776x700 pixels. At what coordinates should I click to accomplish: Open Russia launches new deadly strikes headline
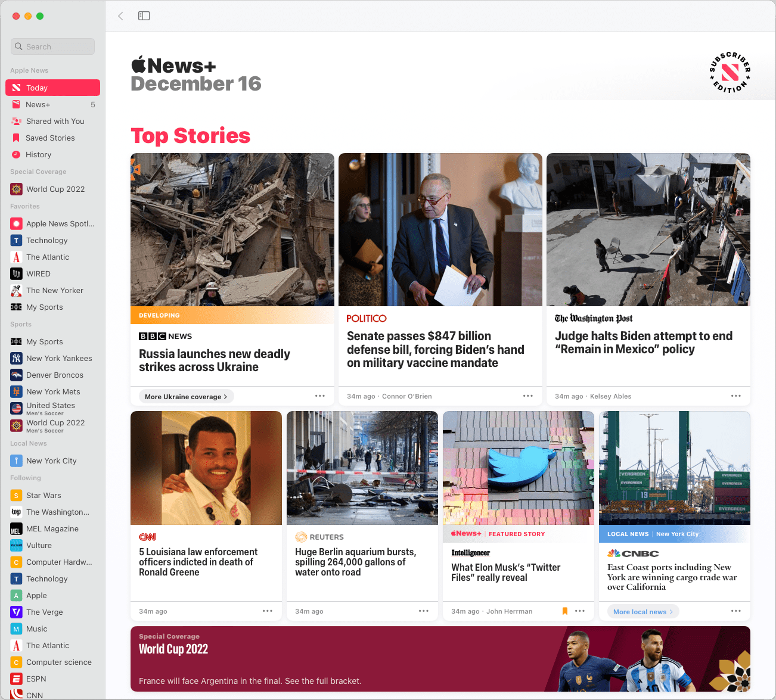215,360
